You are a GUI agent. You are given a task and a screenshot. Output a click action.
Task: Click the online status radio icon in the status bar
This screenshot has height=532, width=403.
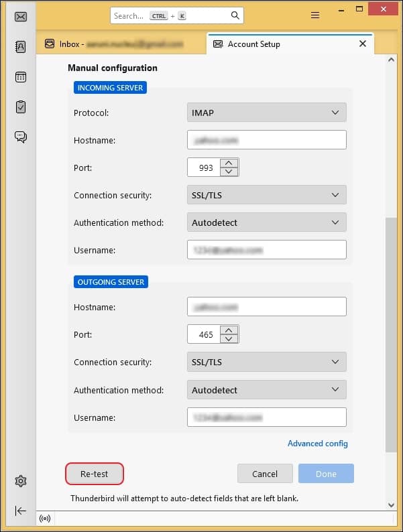pos(45,518)
